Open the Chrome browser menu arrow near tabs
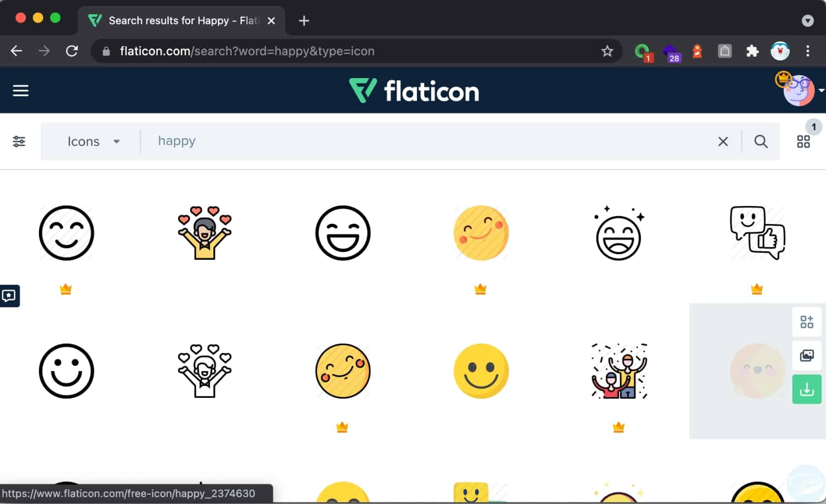826x504 pixels. (807, 21)
